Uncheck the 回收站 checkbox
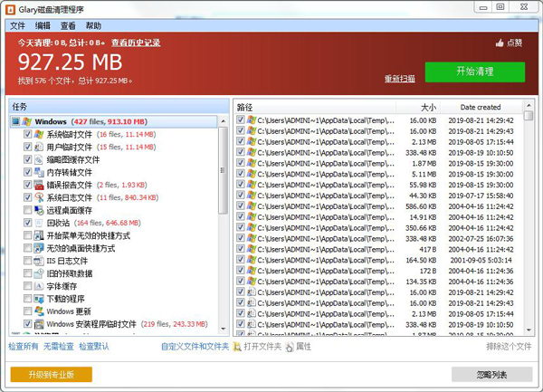The image size is (543, 392). click(x=28, y=223)
